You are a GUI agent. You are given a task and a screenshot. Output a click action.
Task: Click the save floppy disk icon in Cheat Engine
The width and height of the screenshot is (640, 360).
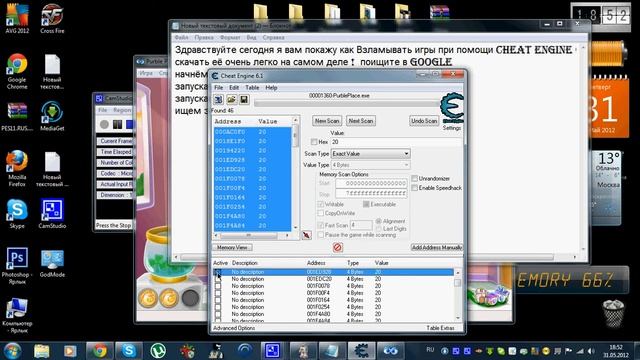(244, 99)
